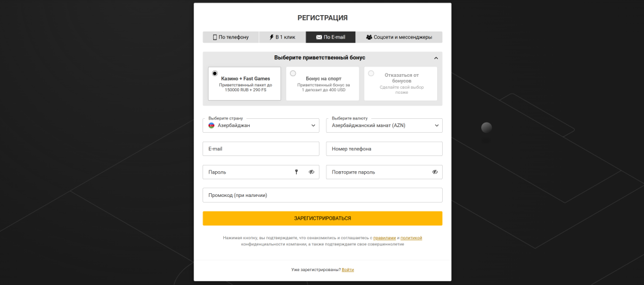Choose Отказаться от бонусов radio option

pyautogui.click(x=371, y=74)
